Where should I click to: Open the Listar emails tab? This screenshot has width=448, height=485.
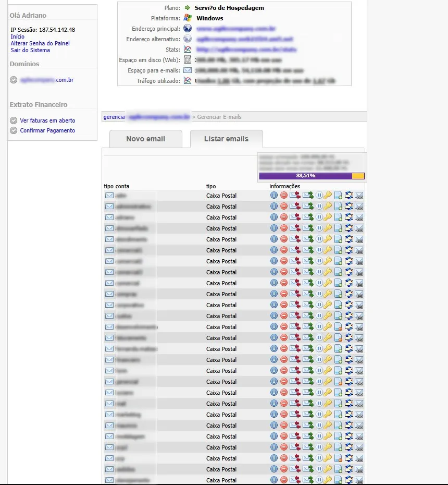pyautogui.click(x=227, y=139)
